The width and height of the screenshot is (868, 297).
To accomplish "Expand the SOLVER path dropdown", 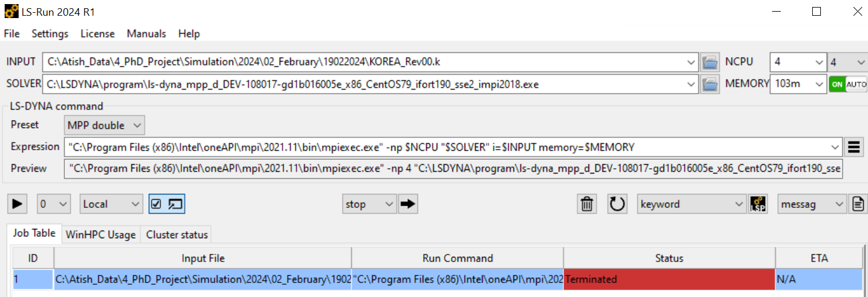I will coord(691,84).
